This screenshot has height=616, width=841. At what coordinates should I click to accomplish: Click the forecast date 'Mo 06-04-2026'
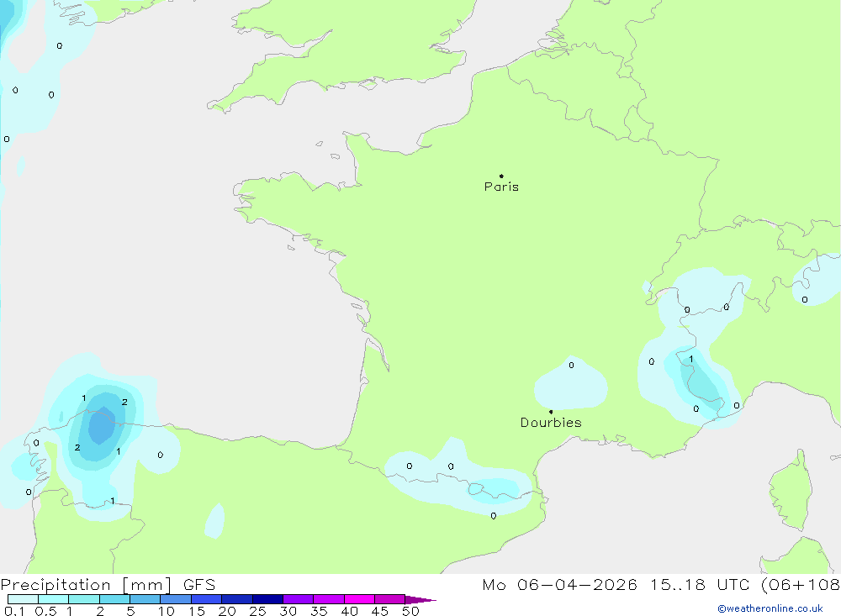pos(559,585)
